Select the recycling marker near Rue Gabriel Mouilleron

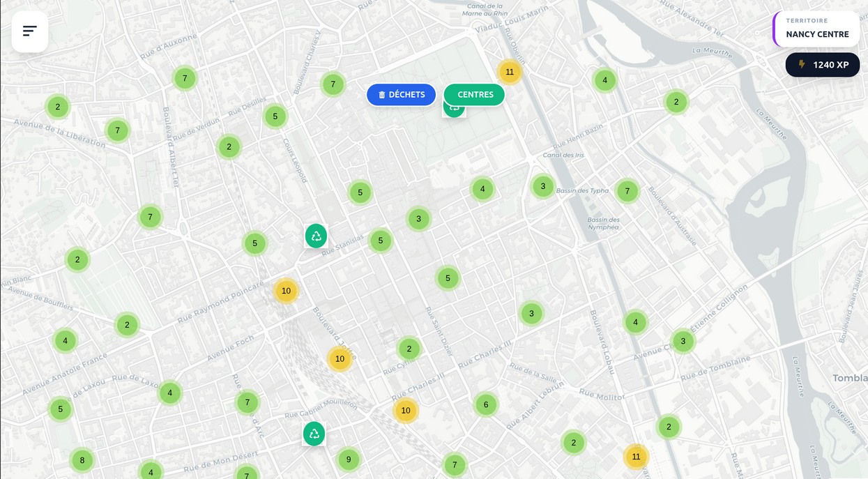314,434
